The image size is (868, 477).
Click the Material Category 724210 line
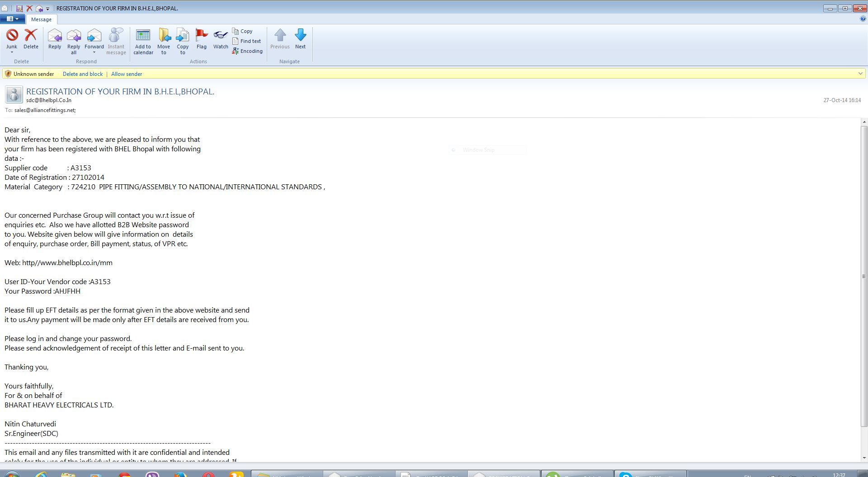(x=165, y=187)
